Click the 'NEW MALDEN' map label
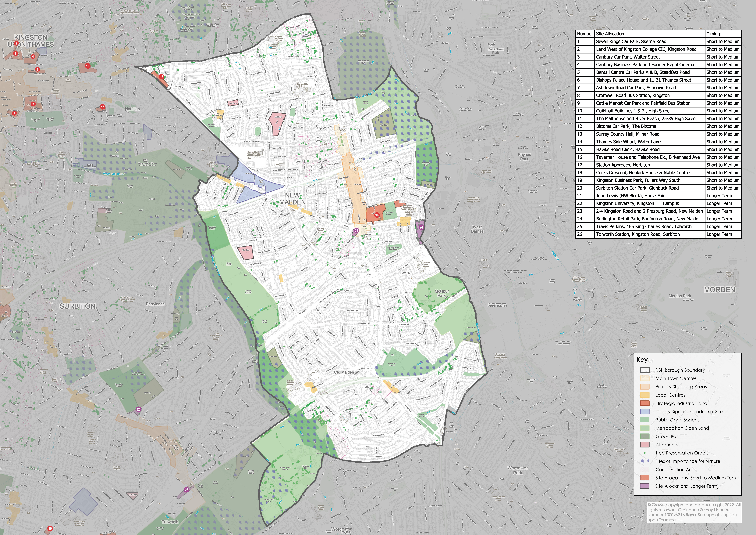 [292, 199]
